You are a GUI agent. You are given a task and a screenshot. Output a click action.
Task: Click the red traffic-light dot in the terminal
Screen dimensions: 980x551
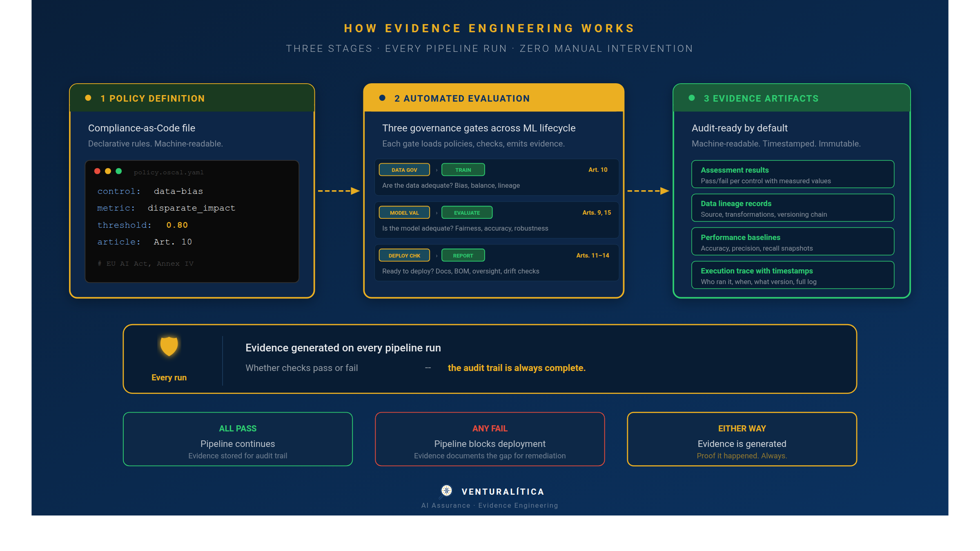point(97,172)
